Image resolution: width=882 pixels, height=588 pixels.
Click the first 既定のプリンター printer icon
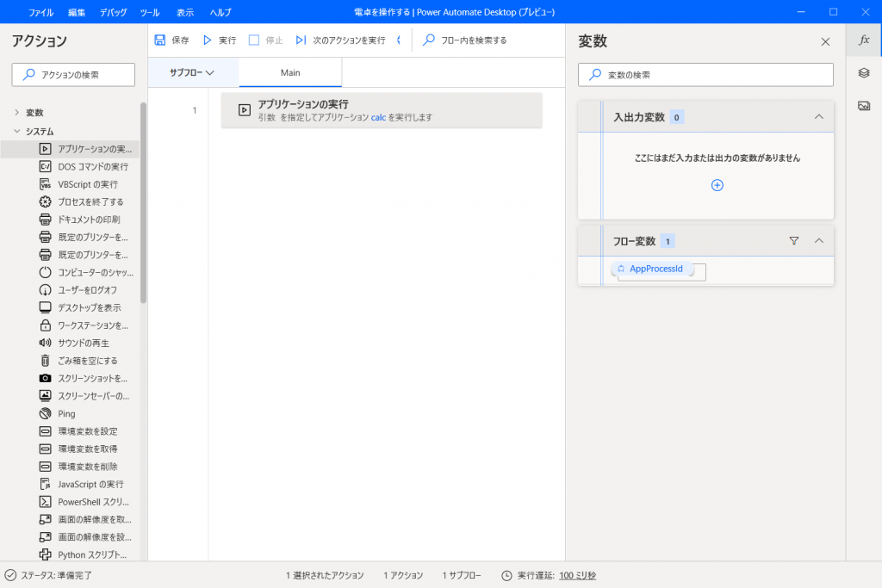(x=45, y=238)
